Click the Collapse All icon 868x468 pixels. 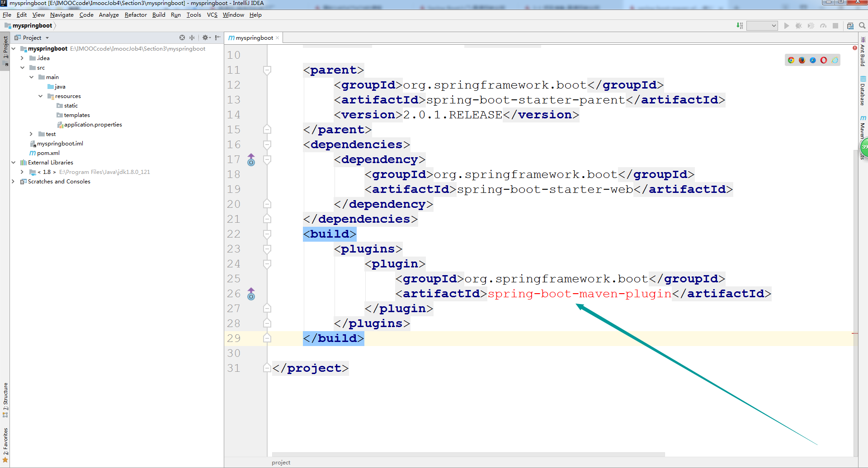tap(192, 37)
